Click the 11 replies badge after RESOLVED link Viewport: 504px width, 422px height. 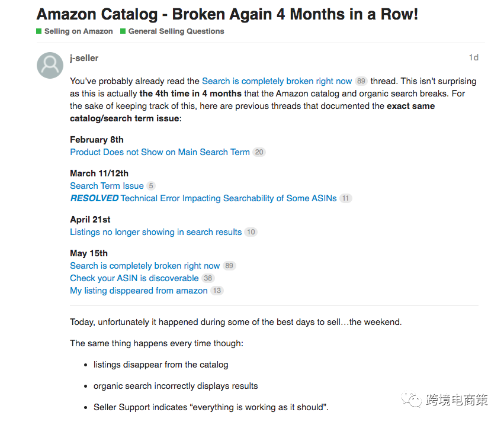point(345,198)
